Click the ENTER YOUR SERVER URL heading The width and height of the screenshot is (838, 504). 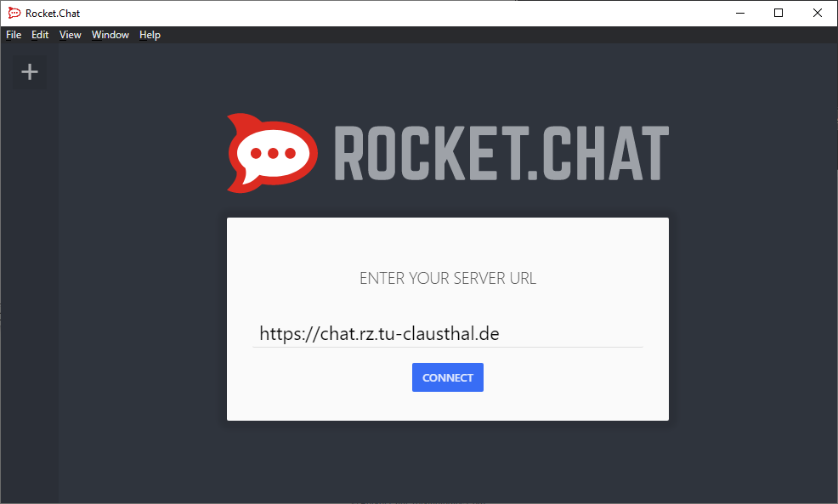pos(448,278)
